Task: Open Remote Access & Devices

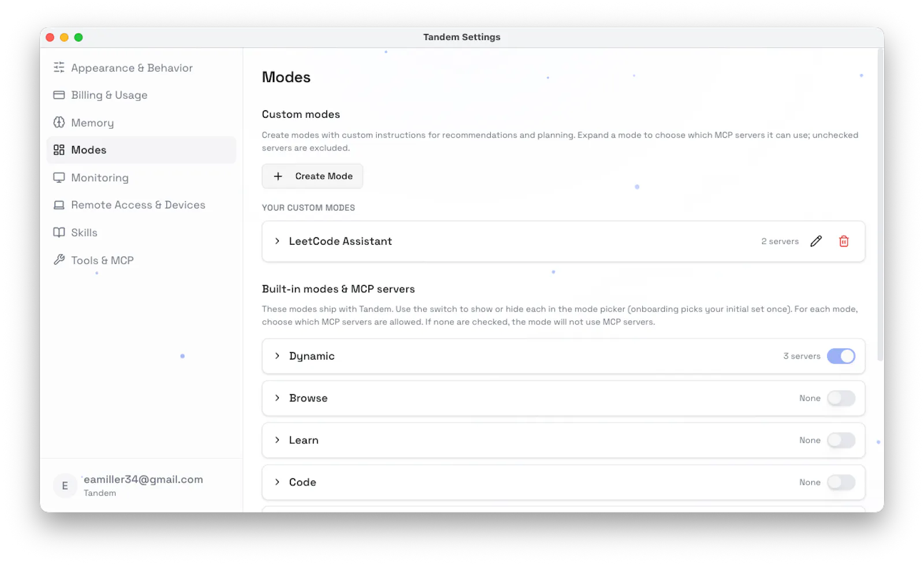Action: pyautogui.click(x=141, y=205)
